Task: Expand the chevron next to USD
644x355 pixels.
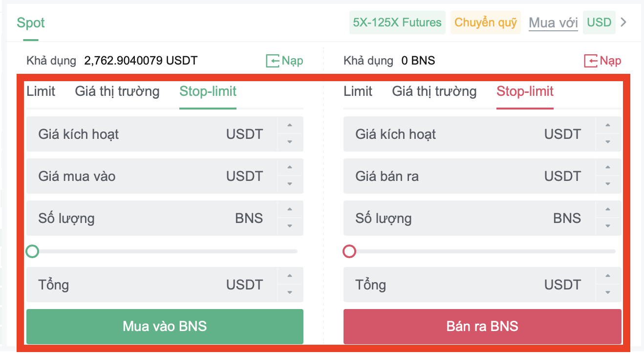Action: coord(623,22)
